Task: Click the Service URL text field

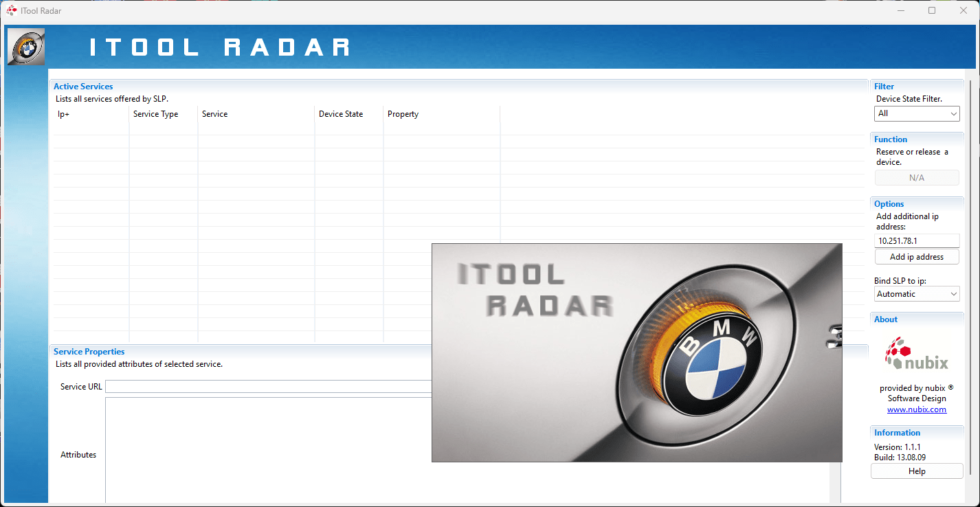Action: point(268,386)
